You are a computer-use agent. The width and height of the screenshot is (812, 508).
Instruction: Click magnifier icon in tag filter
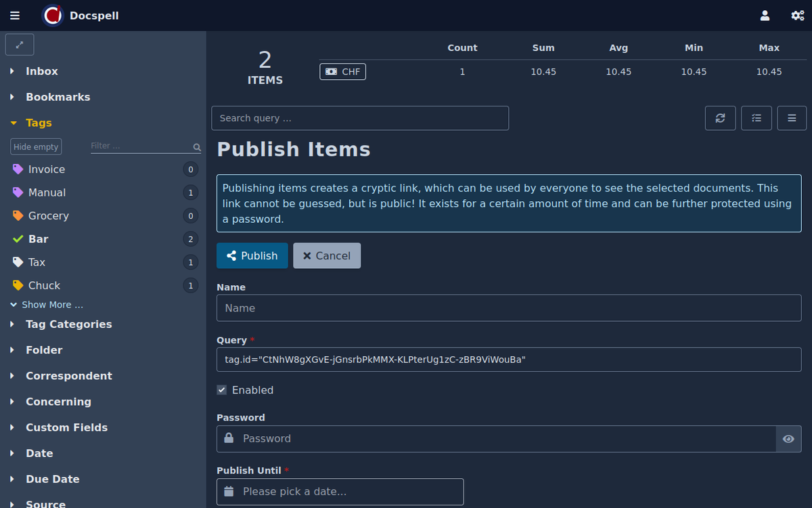197,147
